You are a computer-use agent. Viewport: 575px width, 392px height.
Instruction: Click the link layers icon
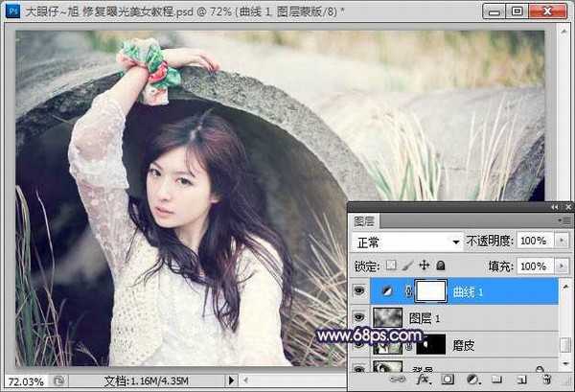[x=398, y=380]
